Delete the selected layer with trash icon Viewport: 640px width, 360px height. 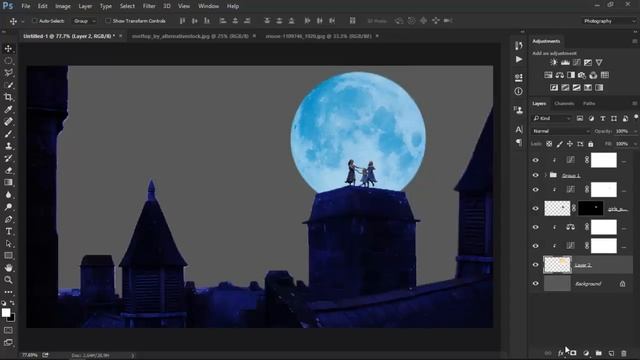623,353
